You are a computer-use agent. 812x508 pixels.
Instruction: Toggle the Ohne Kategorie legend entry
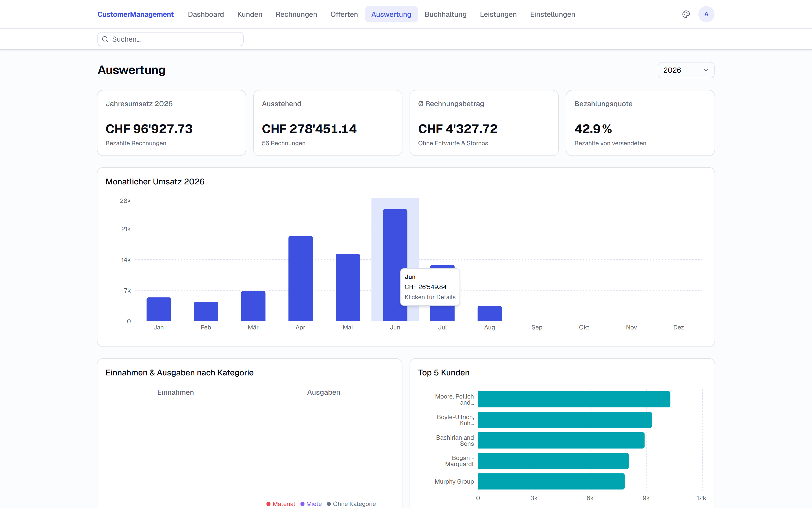(351, 504)
